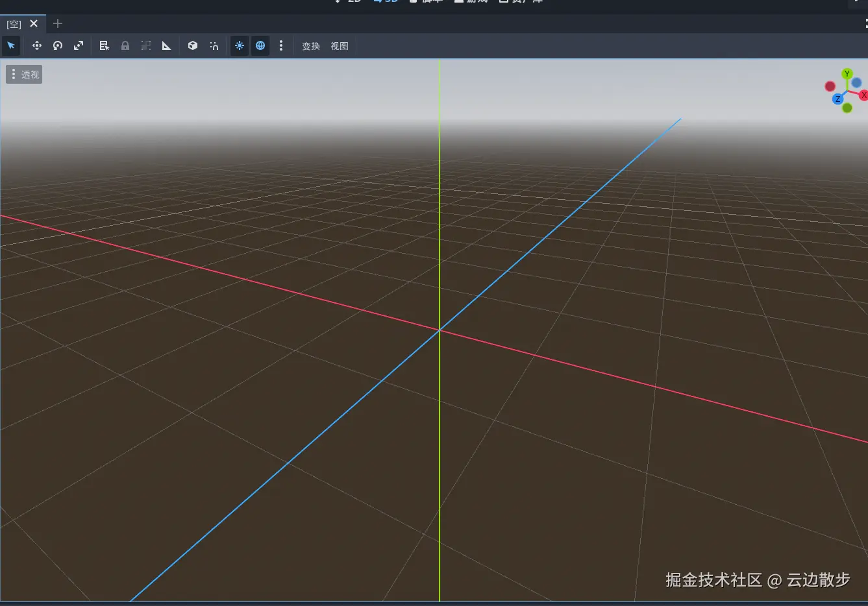This screenshot has height=606, width=868.
Task: Click the green Y axis on gizmo
Action: coord(847,74)
